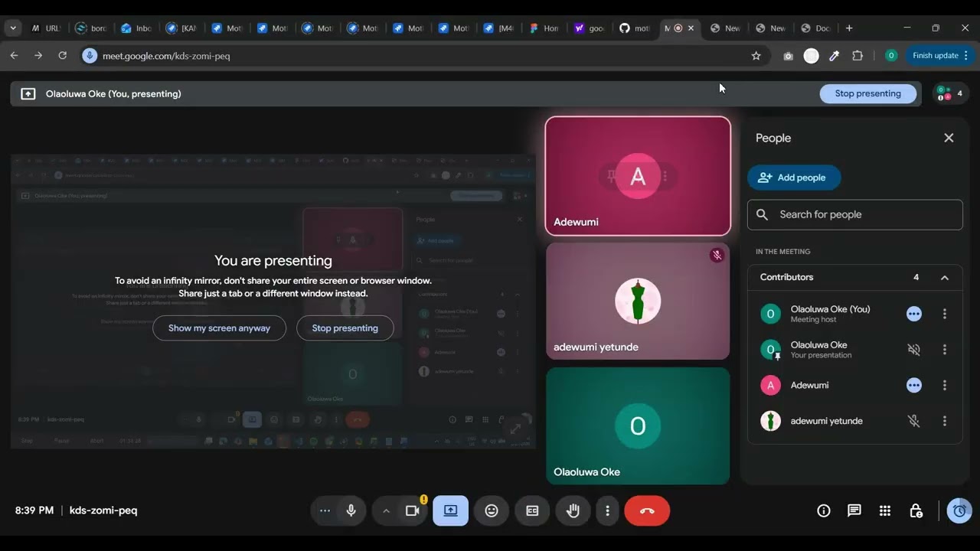
Task: Open more actions for adewumi yetunde
Action: [945, 421]
